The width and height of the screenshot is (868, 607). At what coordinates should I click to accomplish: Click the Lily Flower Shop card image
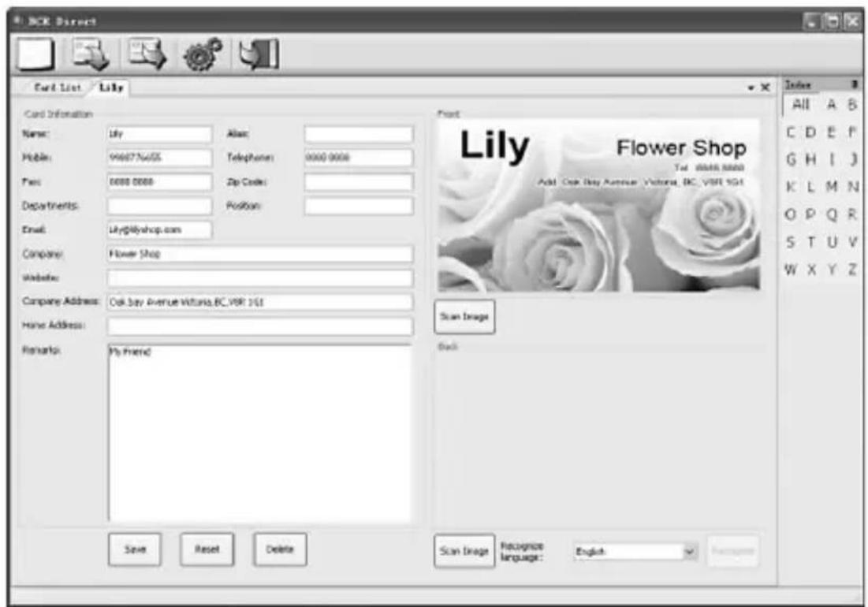click(598, 205)
